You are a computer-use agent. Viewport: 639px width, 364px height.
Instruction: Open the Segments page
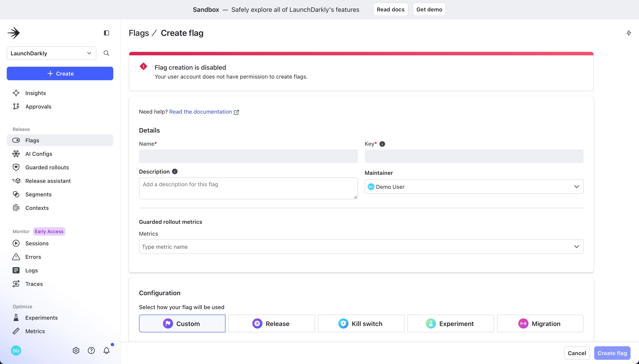coord(60,194)
